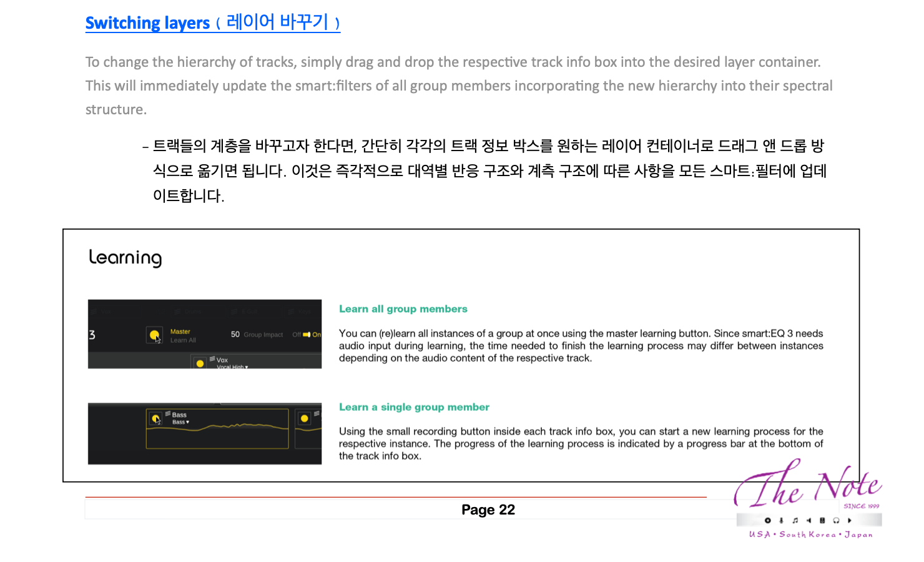Click the Vox track recording button
924x562 pixels.
click(x=200, y=363)
